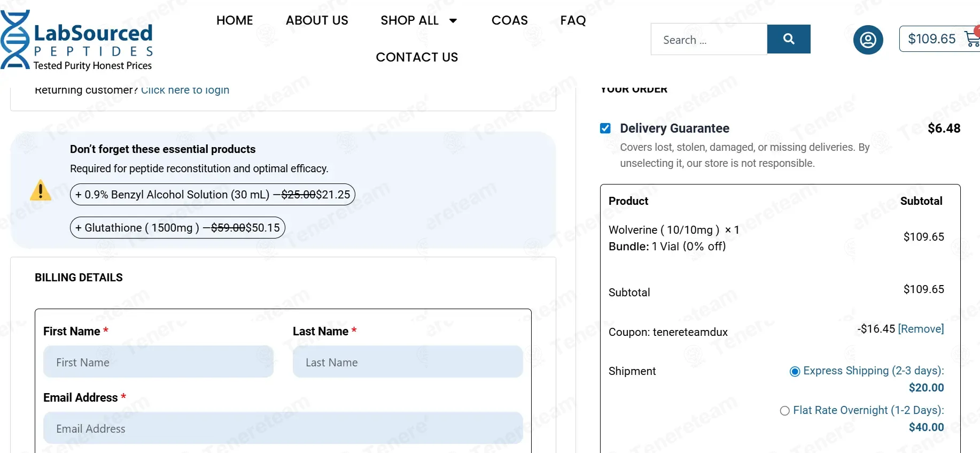Navigate to CONTACT US page
Screen dimensions: 980x453
click(x=417, y=57)
